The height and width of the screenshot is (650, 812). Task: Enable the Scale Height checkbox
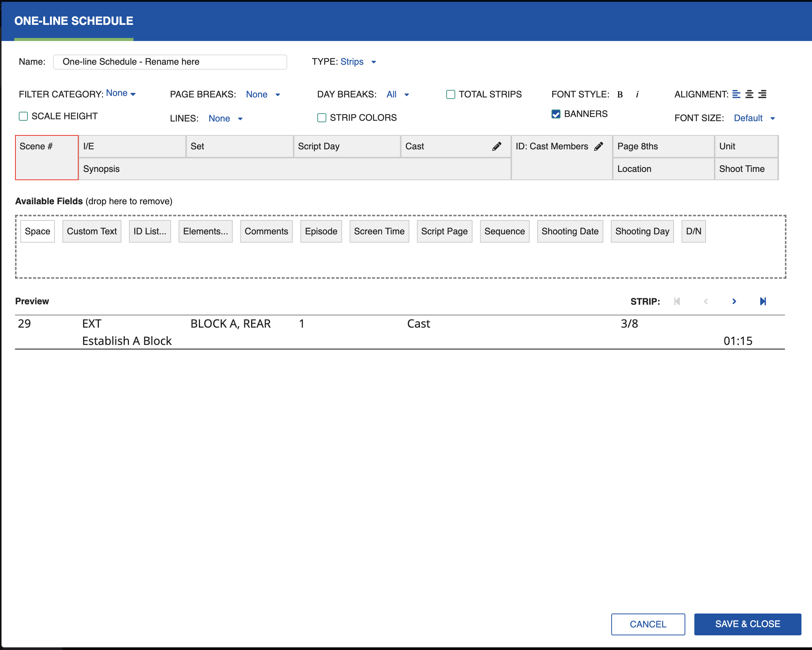click(23, 116)
